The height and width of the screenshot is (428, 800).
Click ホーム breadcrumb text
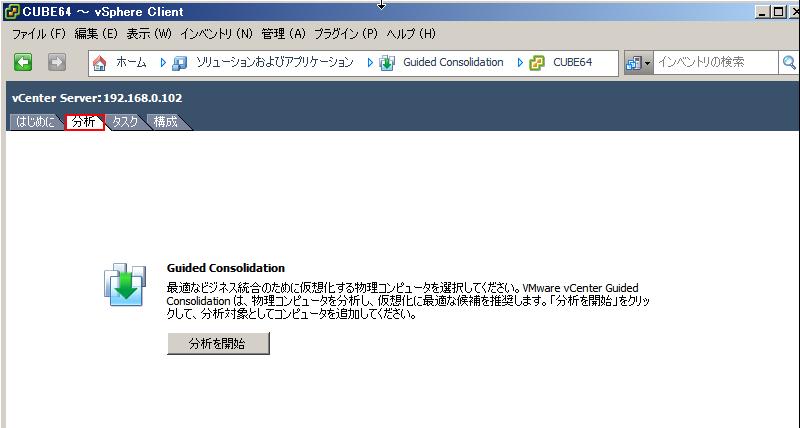coord(131,62)
